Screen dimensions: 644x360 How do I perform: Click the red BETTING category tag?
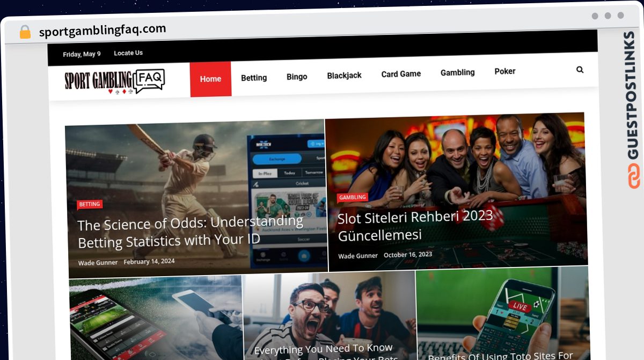coord(90,204)
